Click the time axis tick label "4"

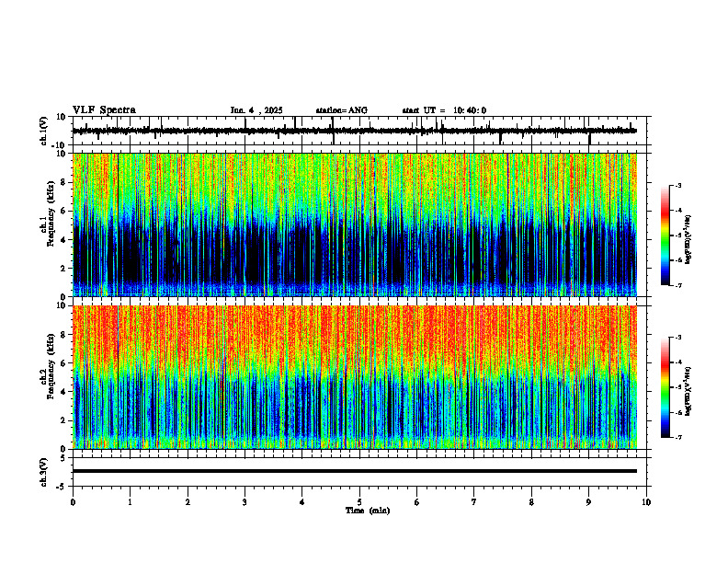[x=302, y=502]
